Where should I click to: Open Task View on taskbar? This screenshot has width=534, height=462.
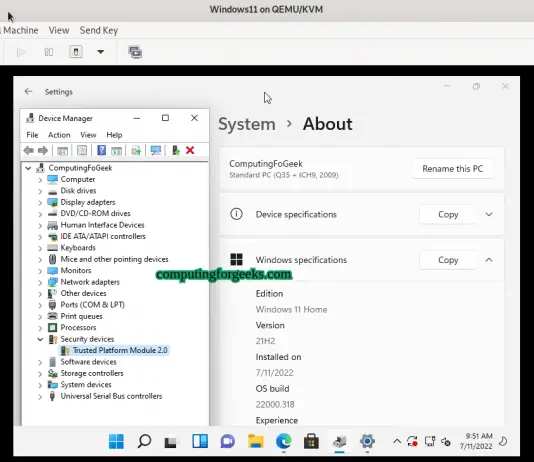pos(171,442)
